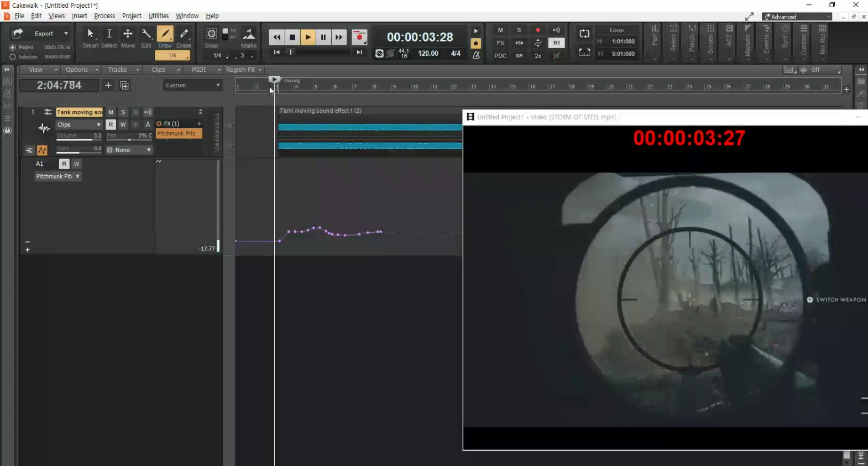Open the Process menu

pos(104,16)
